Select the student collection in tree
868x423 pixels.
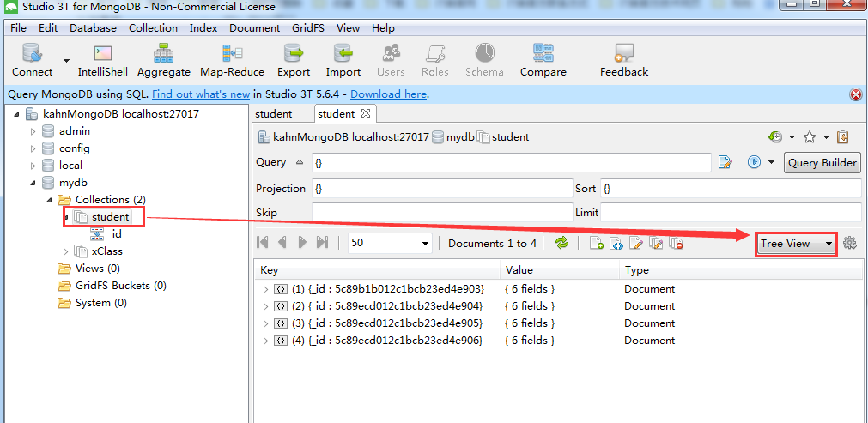(x=110, y=217)
